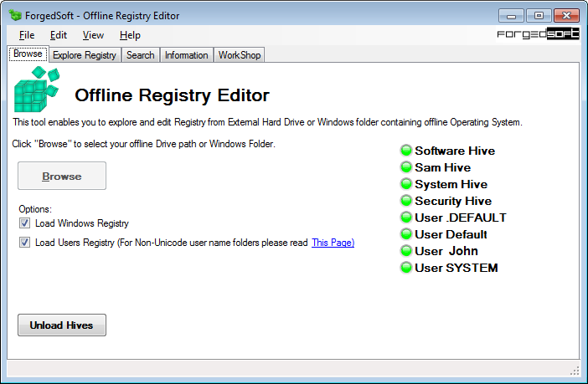Click the User John green status light
The width and height of the screenshot is (588, 384).
click(x=406, y=251)
